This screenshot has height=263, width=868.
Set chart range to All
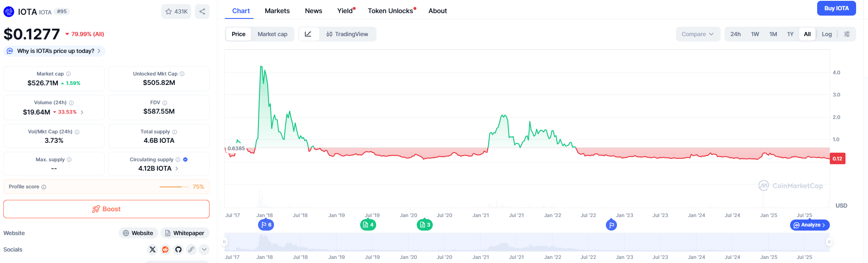pyautogui.click(x=807, y=34)
